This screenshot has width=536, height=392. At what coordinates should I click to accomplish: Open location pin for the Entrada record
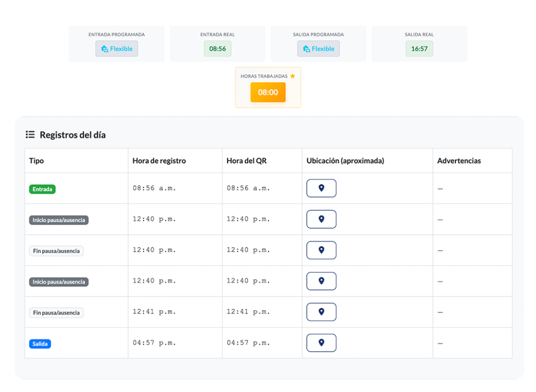click(321, 188)
